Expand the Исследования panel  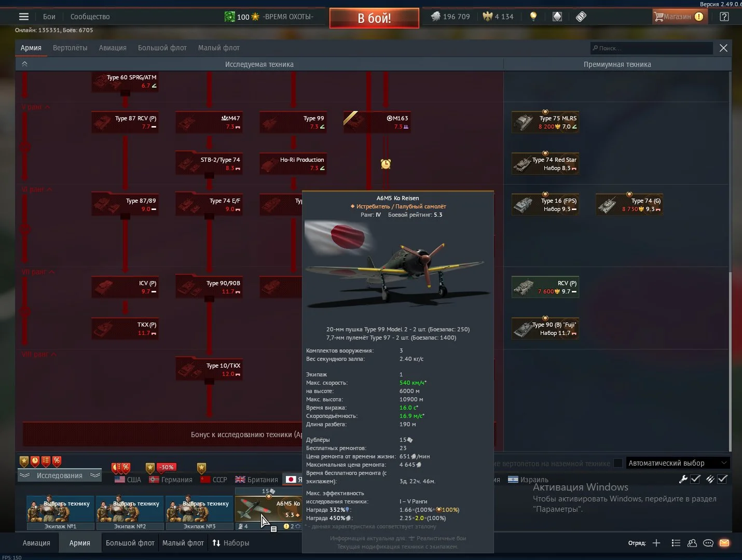(x=60, y=475)
